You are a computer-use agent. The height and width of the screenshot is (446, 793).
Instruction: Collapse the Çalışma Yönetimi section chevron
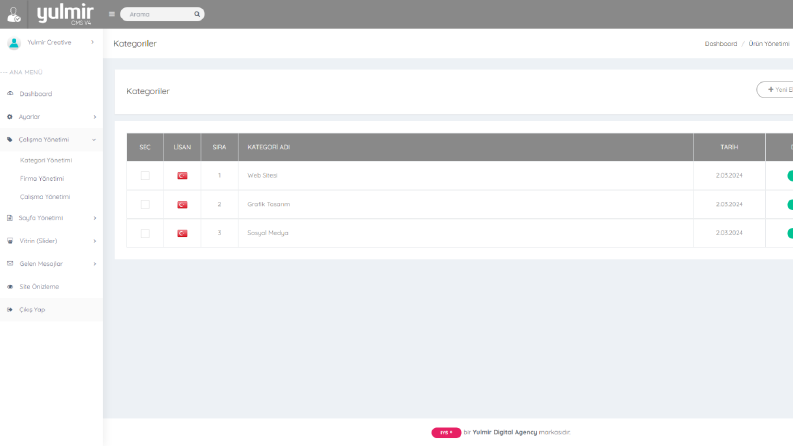coord(94,140)
